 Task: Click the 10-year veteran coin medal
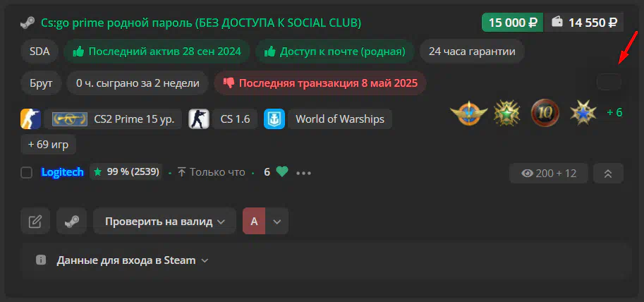coord(545,111)
